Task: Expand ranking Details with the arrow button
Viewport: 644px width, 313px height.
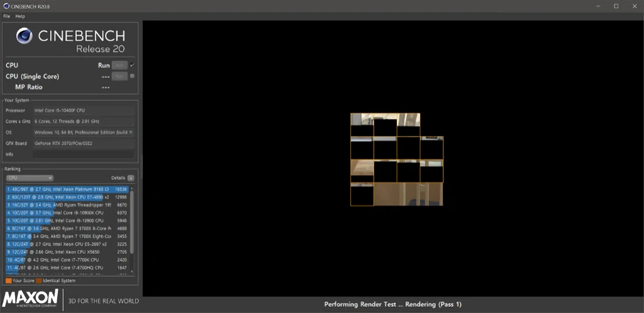Action: click(x=131, y=178)
